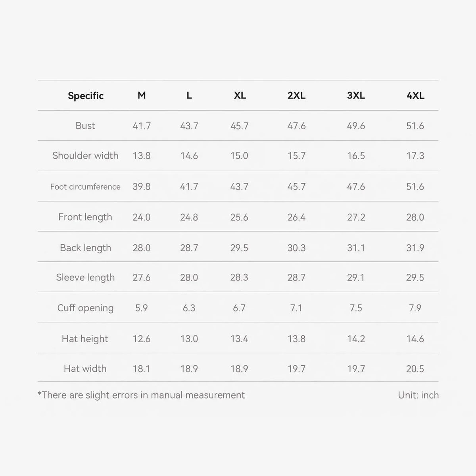Click the 2XL back length value 30.3
Screen dimensions: 476x476
297,248
